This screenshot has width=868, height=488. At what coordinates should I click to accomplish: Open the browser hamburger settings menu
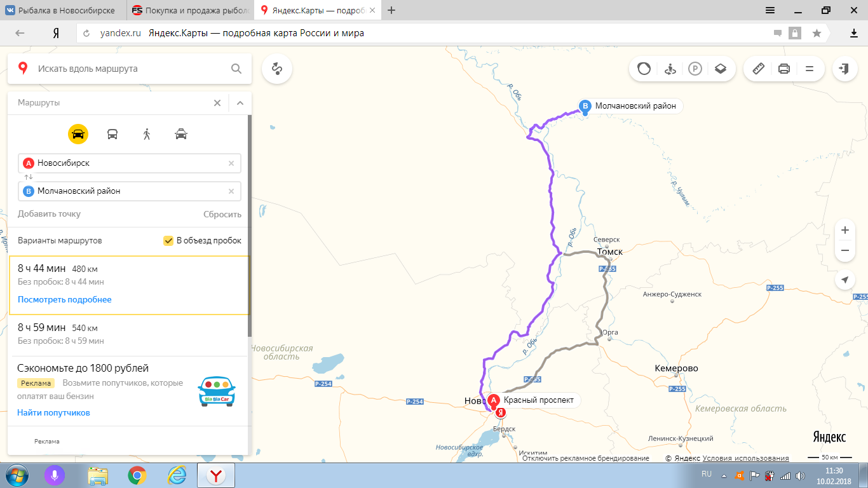pyautogui.click(x=770, y=10)
